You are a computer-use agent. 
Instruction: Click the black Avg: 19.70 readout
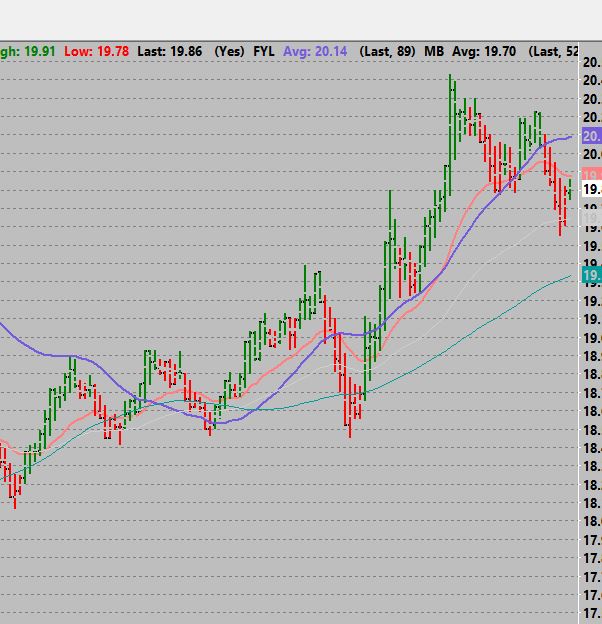tap(484, 51)
